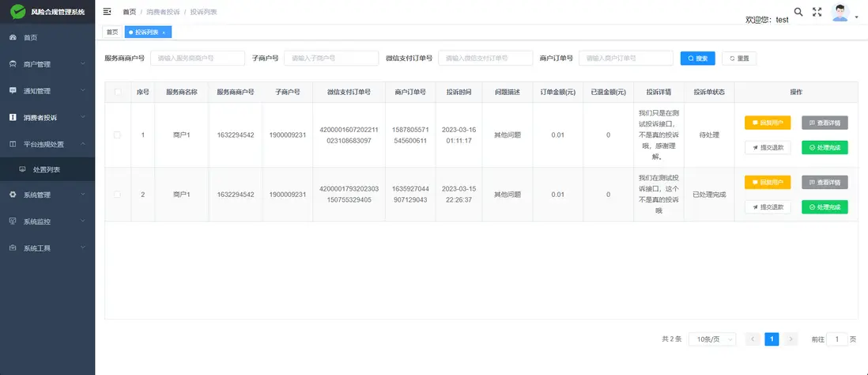Click WeChat order 4200001607202211023108683097 cell
The height and width of the screenshot is (375, 868).
tap(349, 134)
